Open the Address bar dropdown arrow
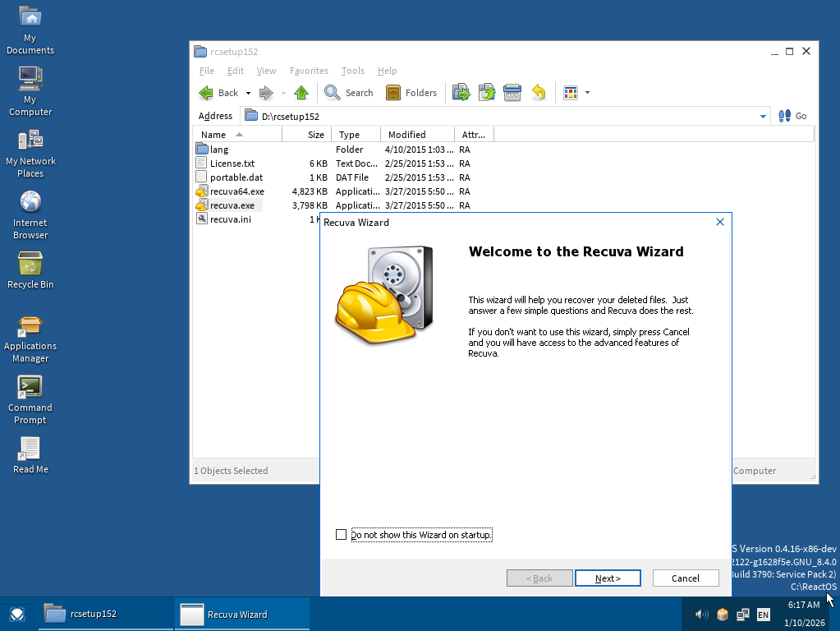The height and width of the screenshot is (631, 840). (763, 117)
